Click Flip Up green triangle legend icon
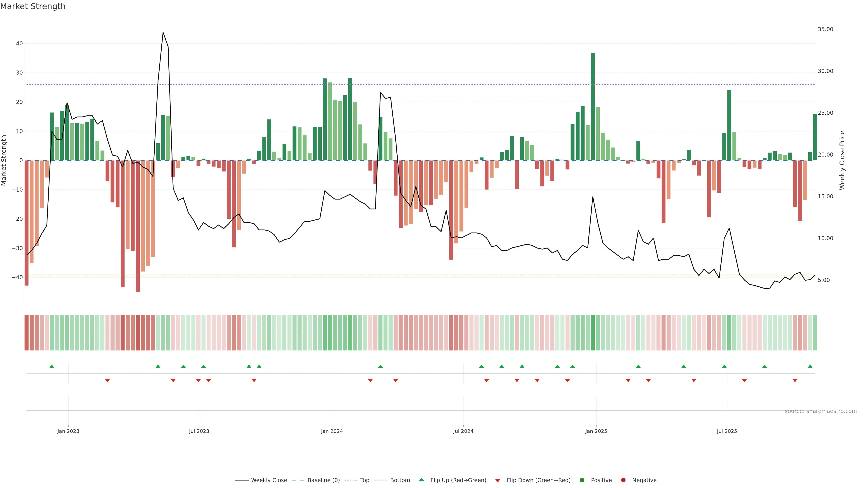The image size is (868, 488). [421, 480]
